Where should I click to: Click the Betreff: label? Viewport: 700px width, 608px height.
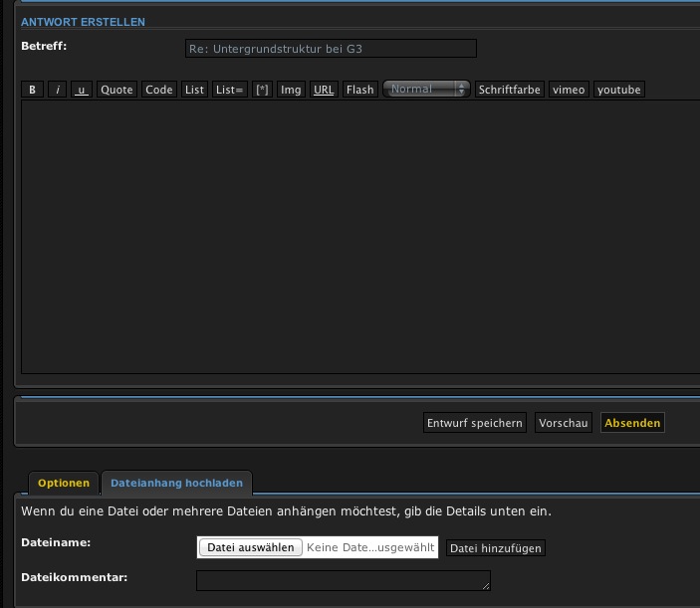pos(44,46)
